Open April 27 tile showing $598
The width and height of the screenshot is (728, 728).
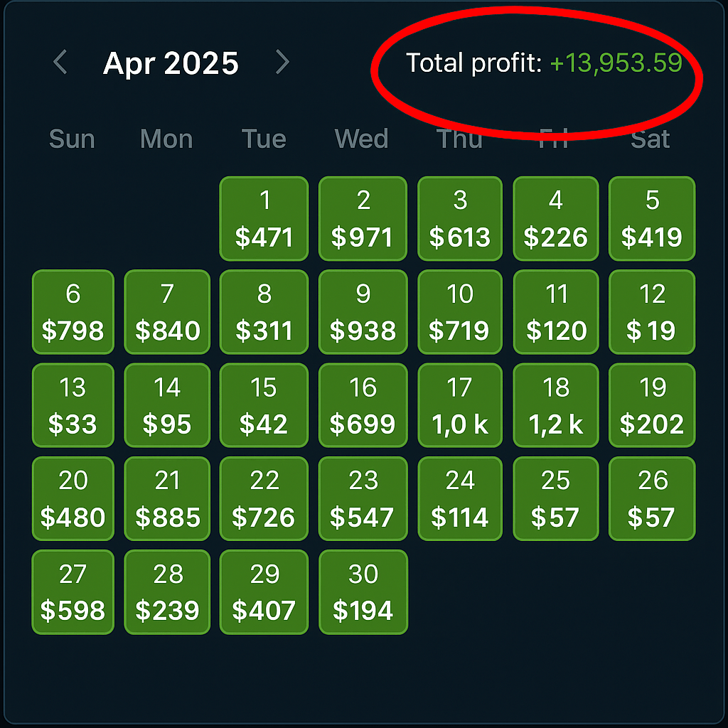[73, 592]
